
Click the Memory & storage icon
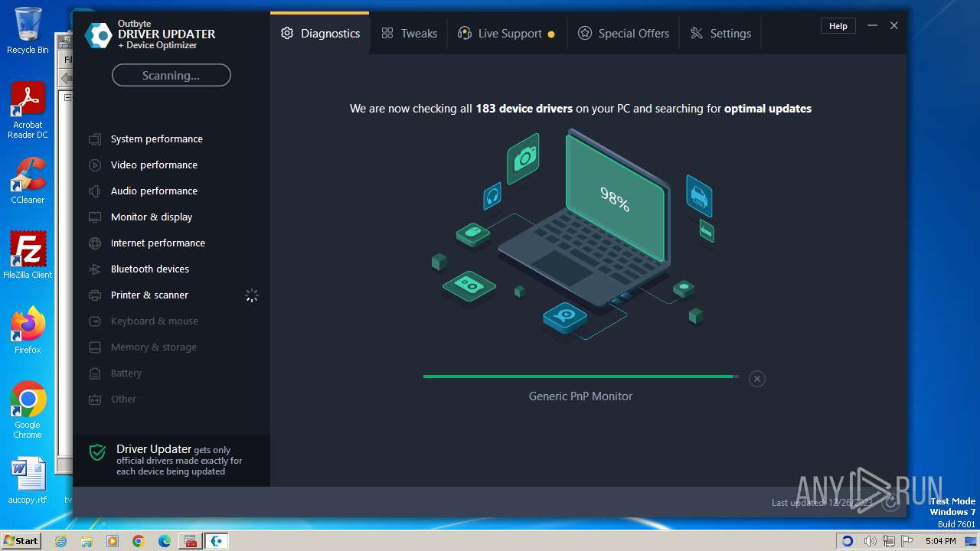click(x=95, y=347)
